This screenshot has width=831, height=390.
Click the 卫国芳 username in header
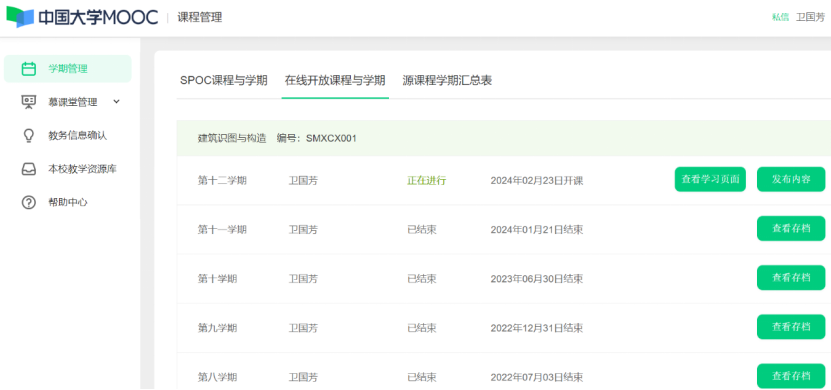[x=810, y=17]
